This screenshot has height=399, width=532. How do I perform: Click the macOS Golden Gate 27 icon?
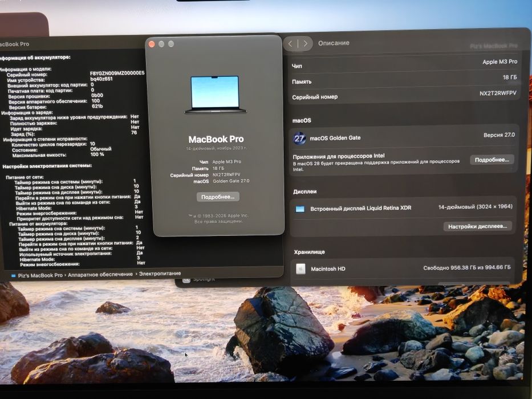tap(299, 139)
